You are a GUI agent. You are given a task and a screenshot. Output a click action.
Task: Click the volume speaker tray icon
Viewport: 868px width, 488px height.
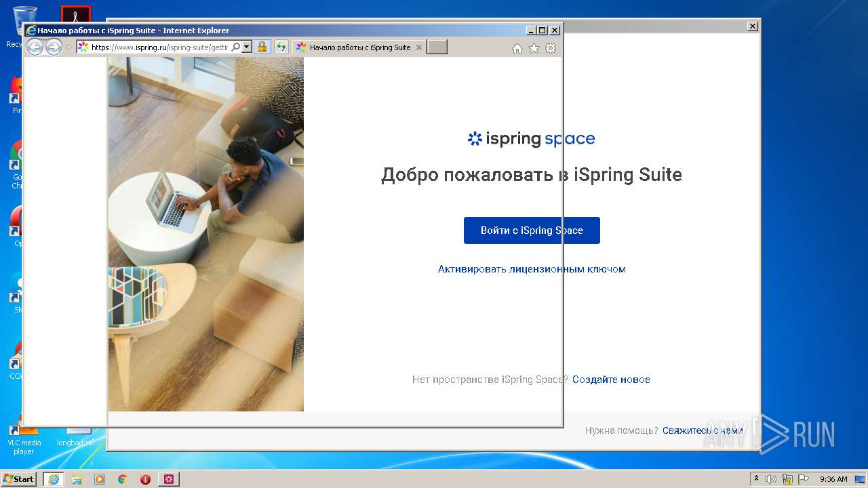pyautogui.click(x=771, y=479)
